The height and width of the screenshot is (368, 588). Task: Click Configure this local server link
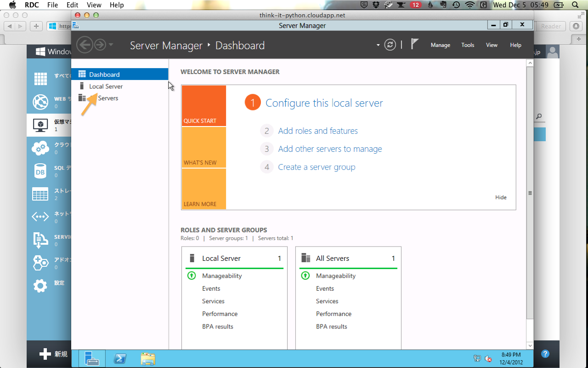click(x=324, y=103)
